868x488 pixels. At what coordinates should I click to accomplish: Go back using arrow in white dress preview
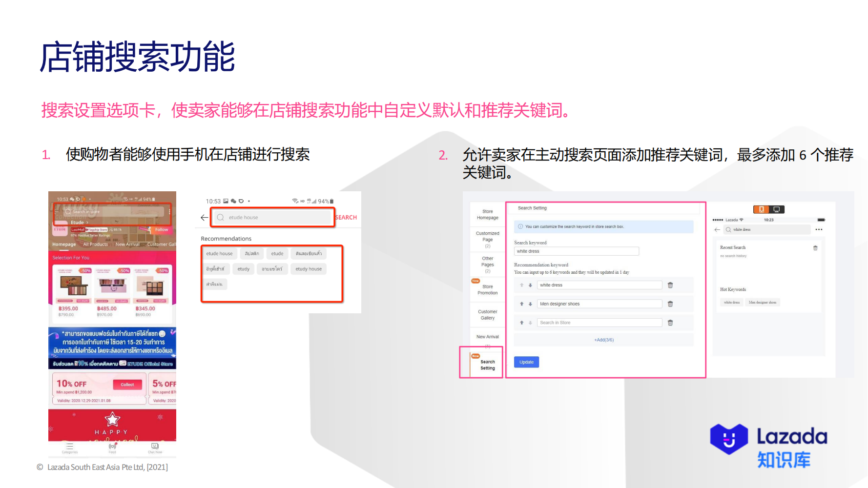(717, 229)
